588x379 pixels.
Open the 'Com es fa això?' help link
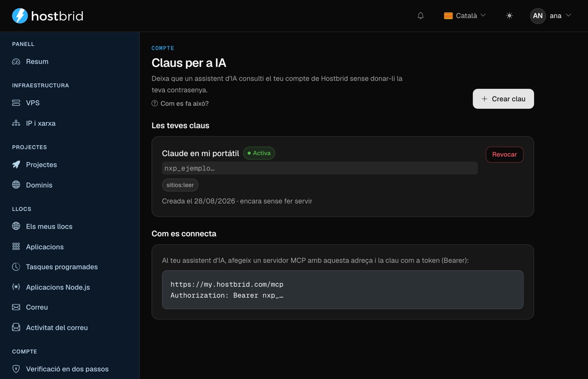pyautogui.click(x=180, y=104)
